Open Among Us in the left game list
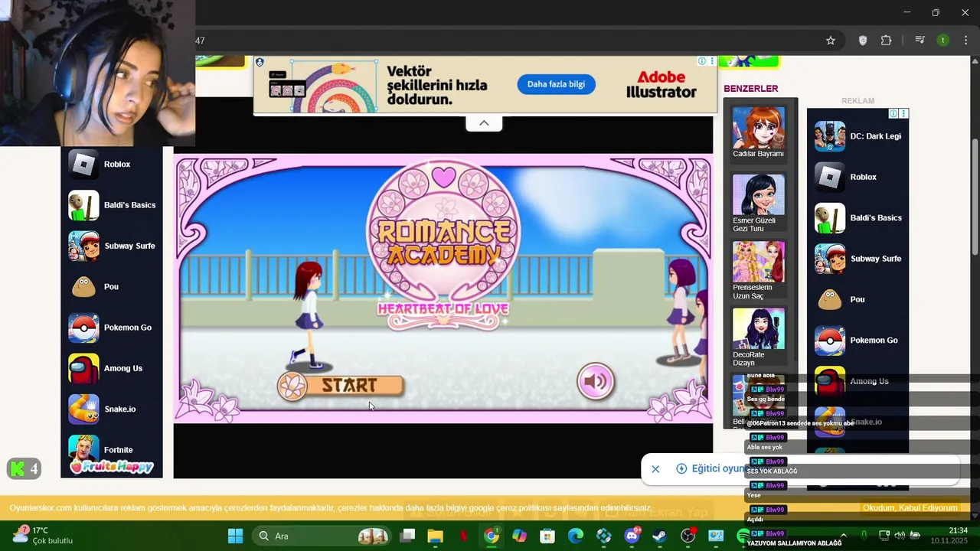This screenshot has height=551, width=980. click(x=112, y=368)
